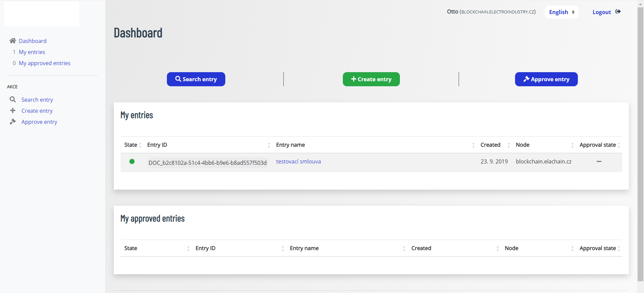Screen dimensions: 644x293
Task: Click the BLOCKCHAIN.ELECTROINDUSTRY.CZ organization label
Action: [x=498, y=12]
